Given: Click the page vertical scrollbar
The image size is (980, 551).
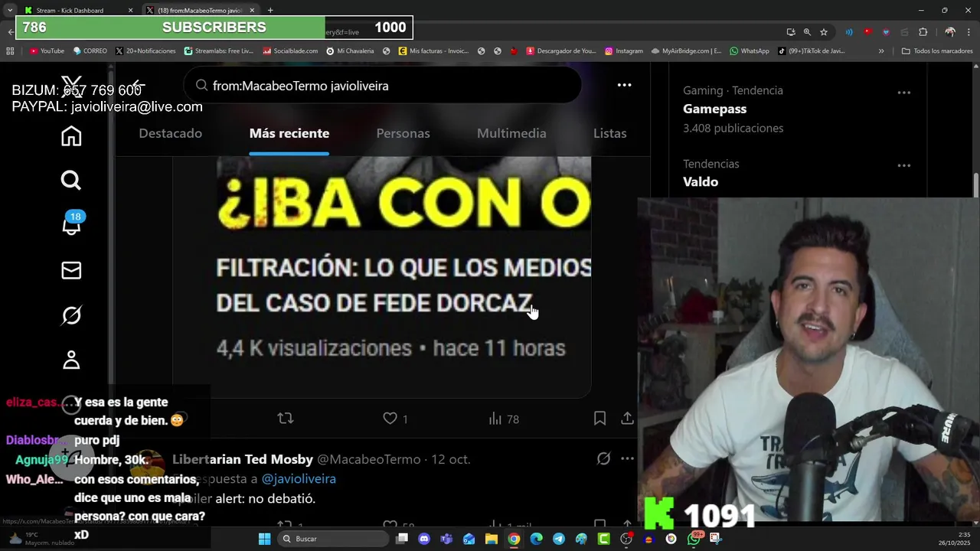Looking at the screenshot, I should (x=975, y=184).
